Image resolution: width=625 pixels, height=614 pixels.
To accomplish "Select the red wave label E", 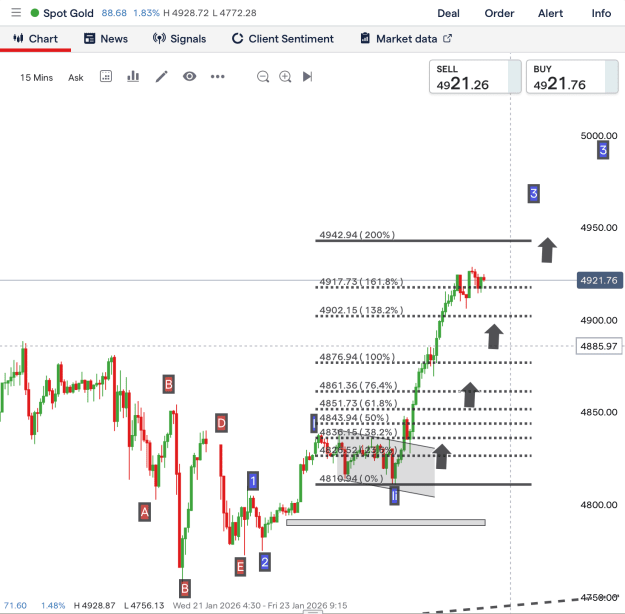I will [240, 567].
